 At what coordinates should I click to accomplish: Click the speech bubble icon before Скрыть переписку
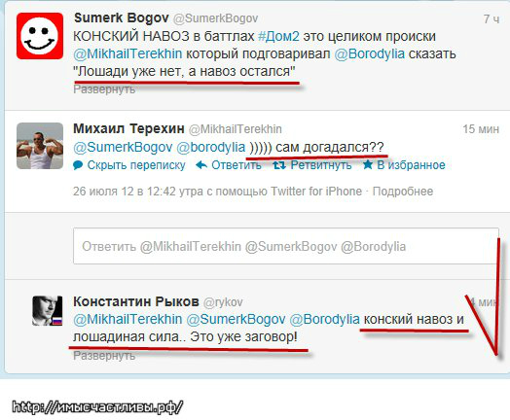78,165
